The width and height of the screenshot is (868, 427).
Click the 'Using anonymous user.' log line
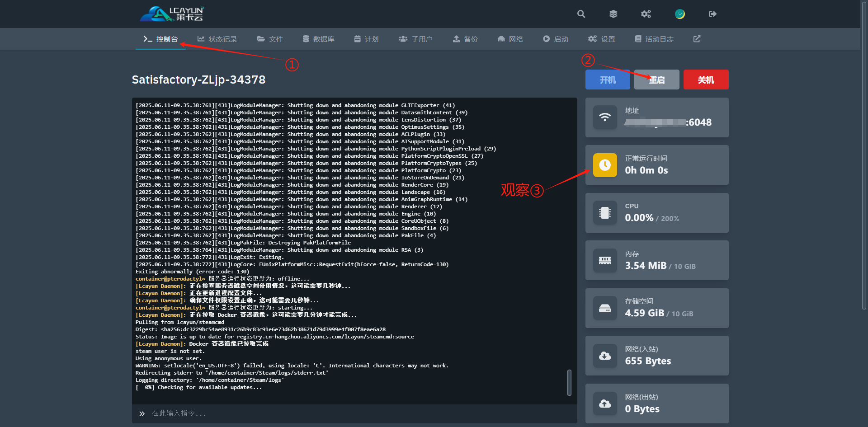[x=169, y=358]
